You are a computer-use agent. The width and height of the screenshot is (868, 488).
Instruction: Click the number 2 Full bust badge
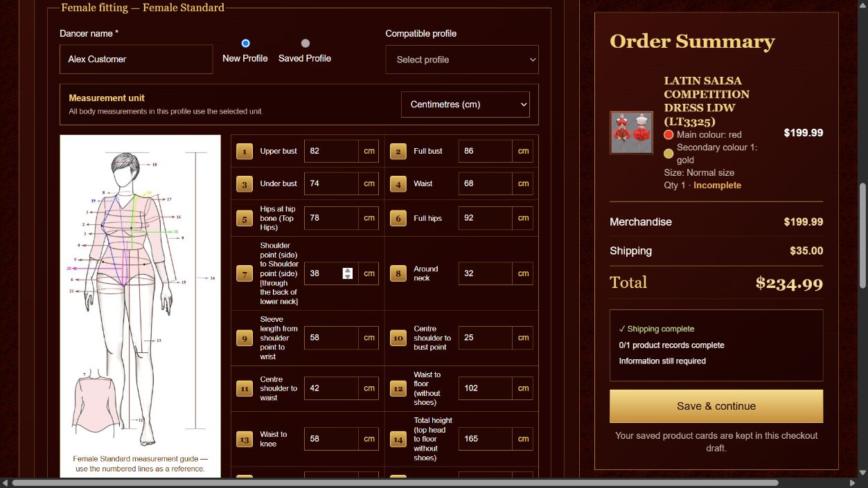pos(398,151)
